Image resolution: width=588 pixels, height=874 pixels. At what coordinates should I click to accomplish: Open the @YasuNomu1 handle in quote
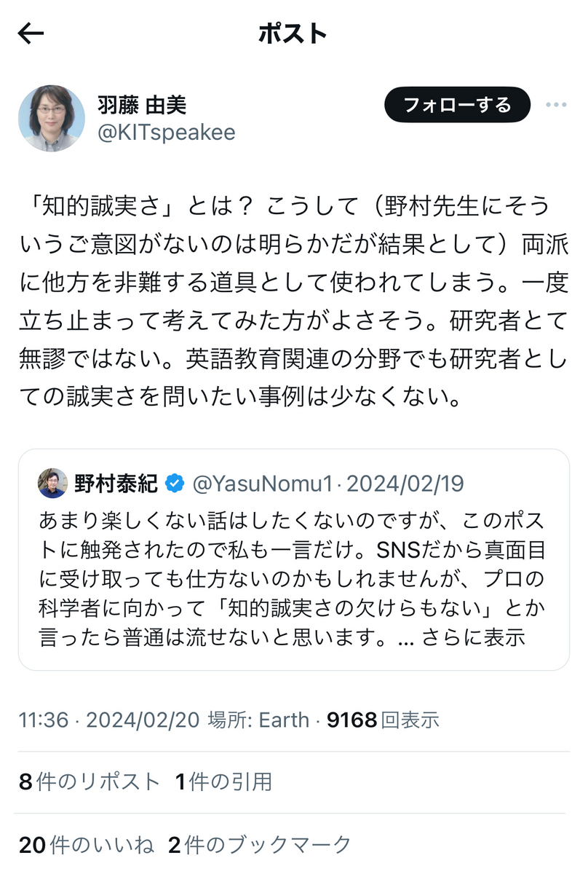263,484
